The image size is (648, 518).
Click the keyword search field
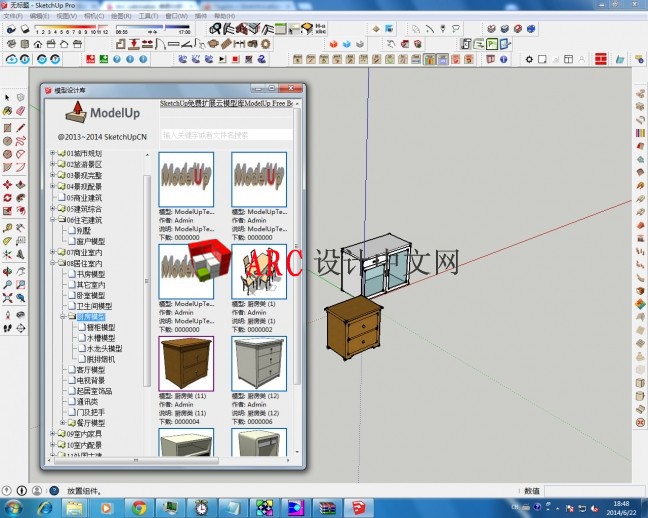pyautogui.click(x=226, y=135)
